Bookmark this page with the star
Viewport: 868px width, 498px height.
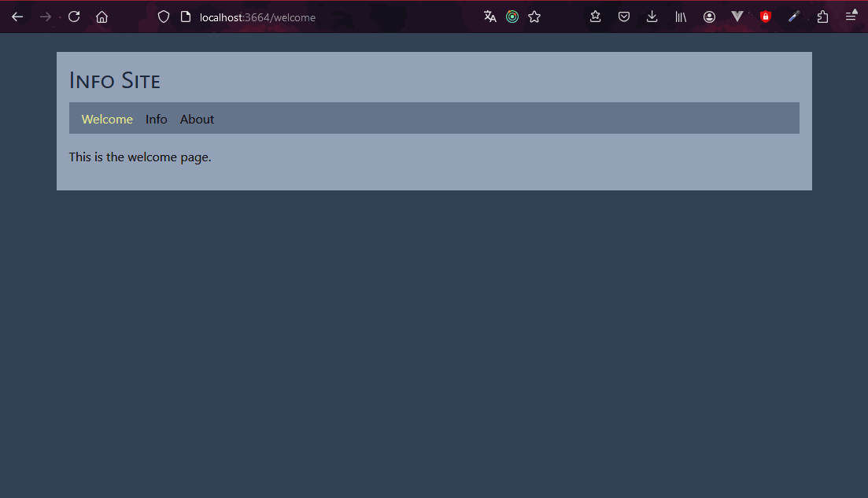[x=534, y=17]
